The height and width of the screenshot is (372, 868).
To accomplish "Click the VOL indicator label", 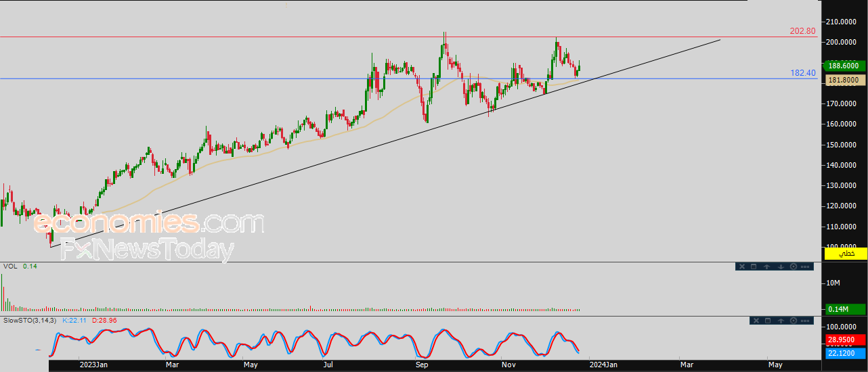I will [10, 266].
